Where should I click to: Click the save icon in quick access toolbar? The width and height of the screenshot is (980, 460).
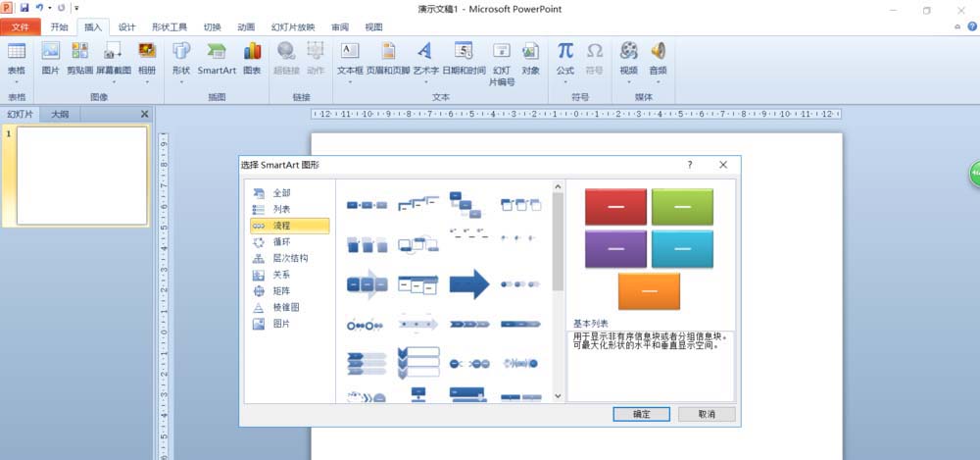pos(24,8)
